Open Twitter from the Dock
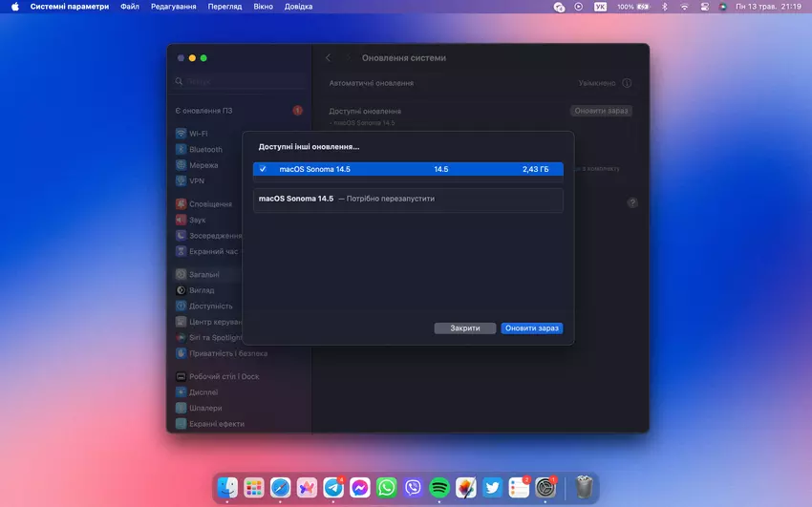Image resolution: width=812 pixels, height=507 pixels. point(492,488)
